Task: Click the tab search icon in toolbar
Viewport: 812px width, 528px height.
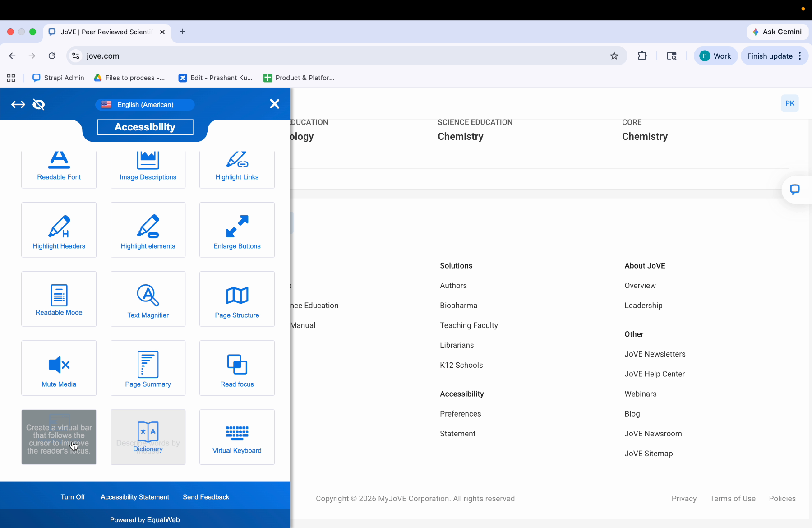Action: coord(672,56)
